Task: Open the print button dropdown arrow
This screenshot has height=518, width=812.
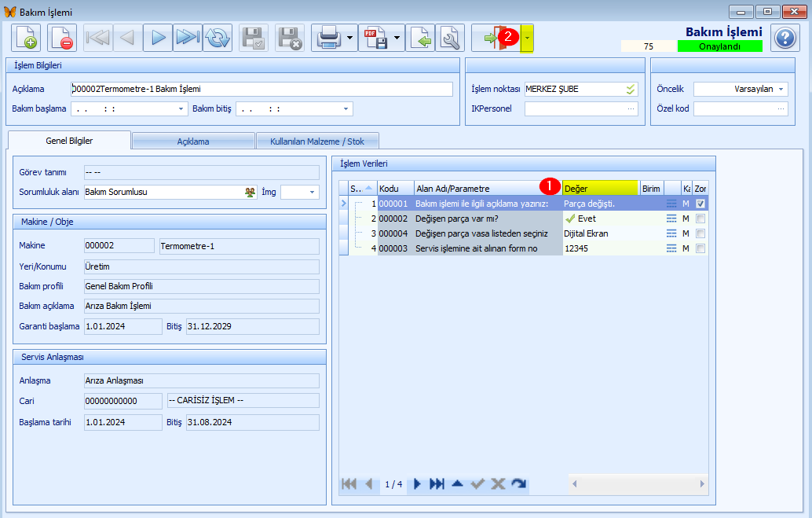Action: pyautogui.click(x=350, y=38)
